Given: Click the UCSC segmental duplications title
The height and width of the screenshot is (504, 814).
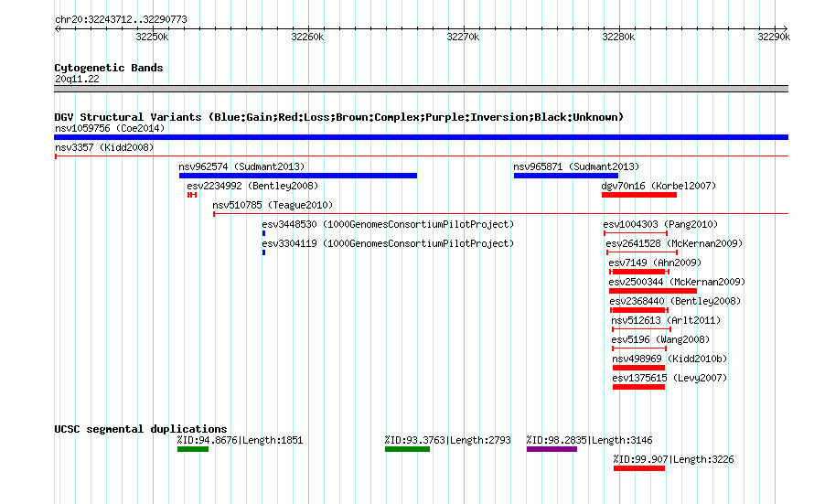Looking at the screenshot, I should click(141, 429).
